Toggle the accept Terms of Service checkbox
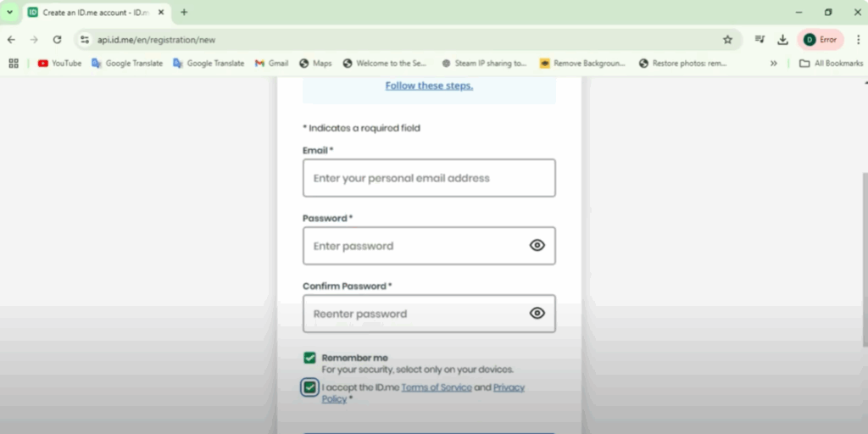This screenshot has width=868, height=434. tap(309, 387)
